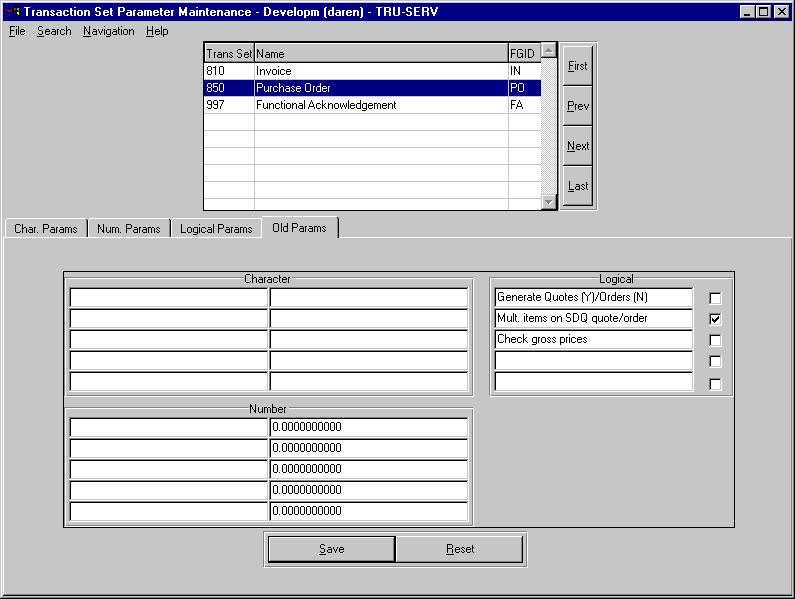This screenshot has height=599, width=795.
Task: Tick the Check gross prices checkbox
Action: pyautogui.click(x=715, y=340)
